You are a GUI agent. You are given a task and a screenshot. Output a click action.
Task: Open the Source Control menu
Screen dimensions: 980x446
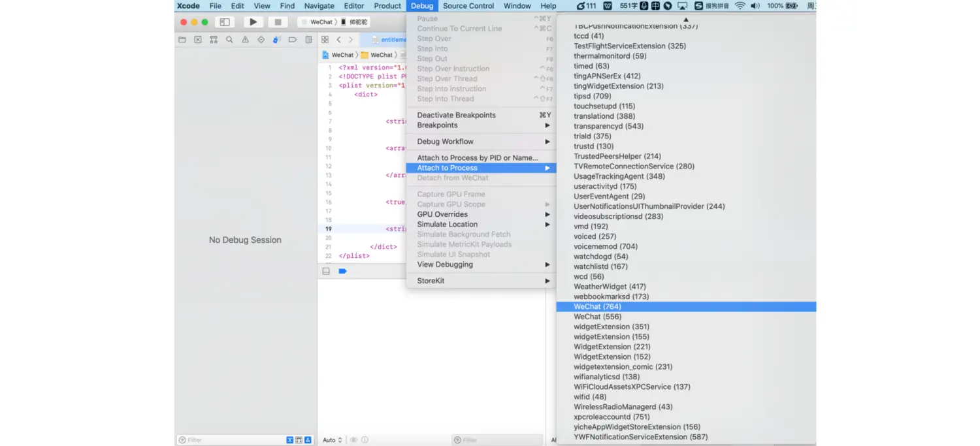coord(468,6)
